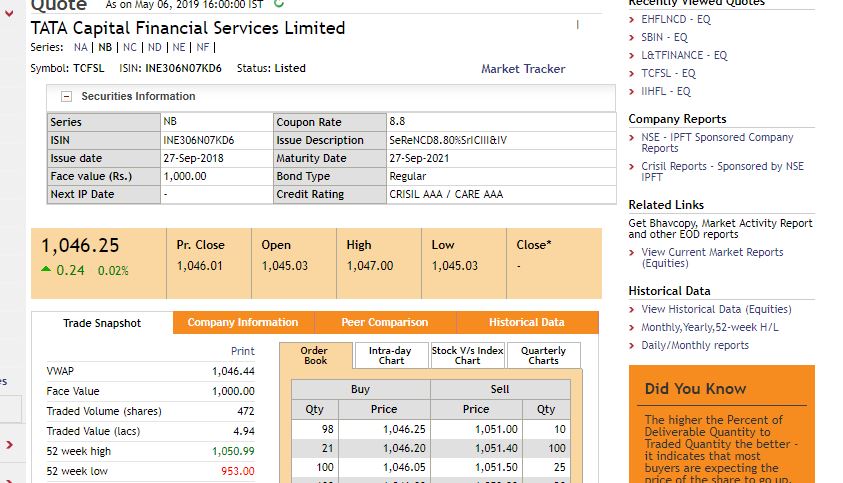Open View Historical Data (Equities)
This screenshot has height=483, width=843.
click(716, 309)
